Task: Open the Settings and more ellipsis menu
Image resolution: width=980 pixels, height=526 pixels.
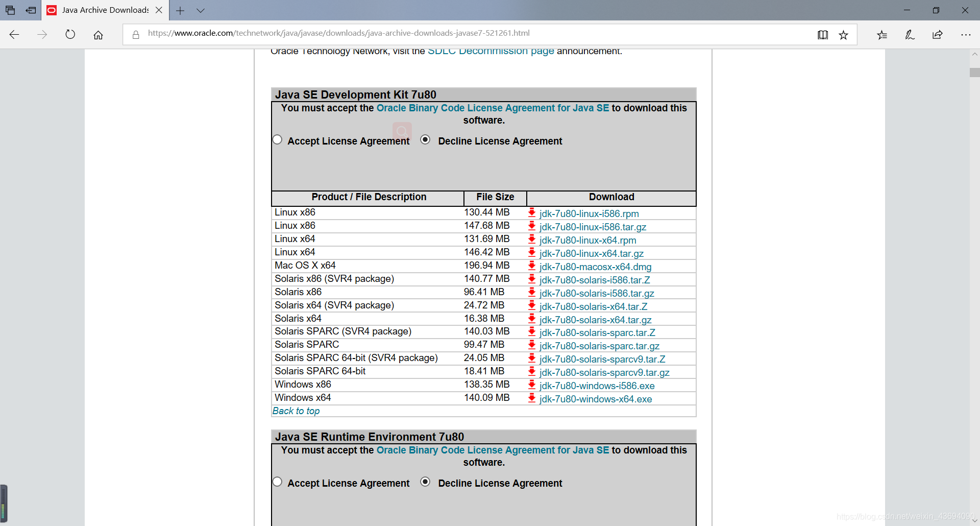Action: [x=966, y=35]
